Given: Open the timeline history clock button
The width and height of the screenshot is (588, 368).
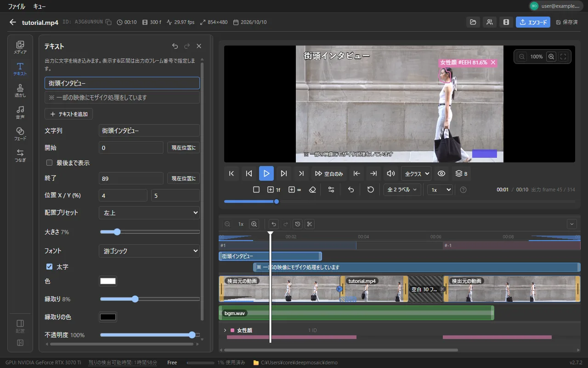Looking at the screenshot, I should 298,224.
